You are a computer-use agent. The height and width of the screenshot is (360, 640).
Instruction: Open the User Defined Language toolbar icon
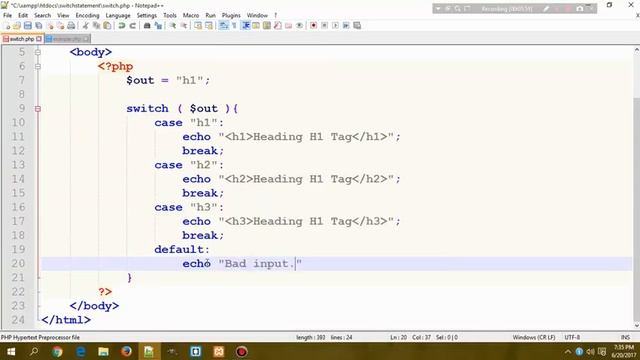(256, 26)
